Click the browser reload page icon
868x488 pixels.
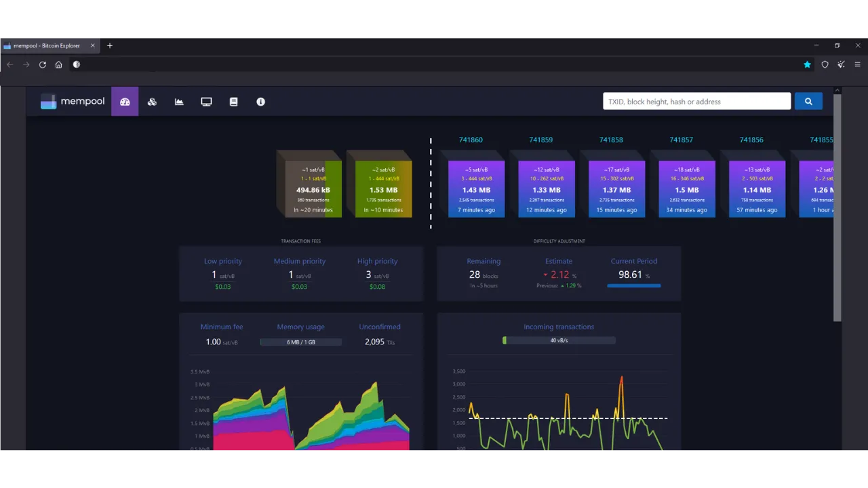pyautogui.click(x=42, y=64)
